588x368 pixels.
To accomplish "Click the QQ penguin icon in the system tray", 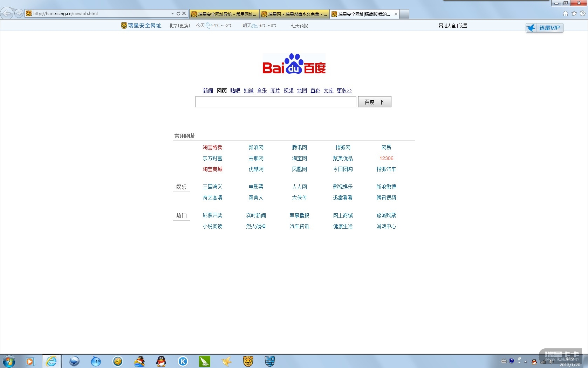I will (x=534, y=361).
